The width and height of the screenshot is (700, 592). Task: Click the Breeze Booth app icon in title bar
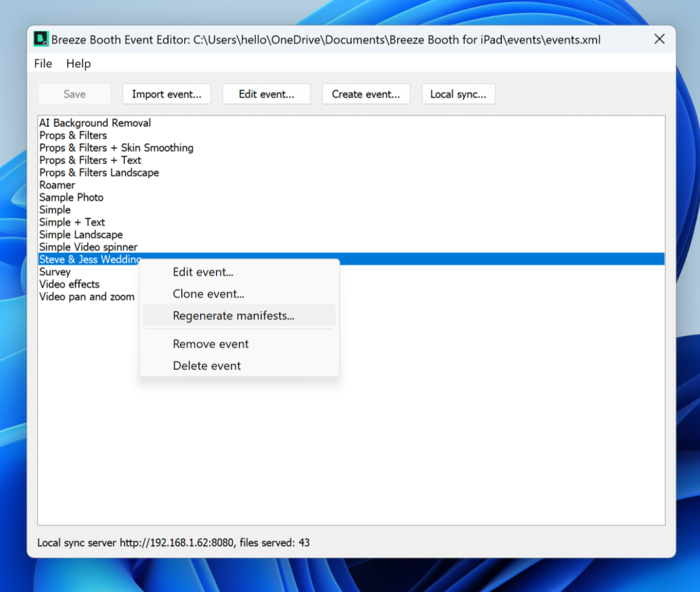[x=41, y=39]
